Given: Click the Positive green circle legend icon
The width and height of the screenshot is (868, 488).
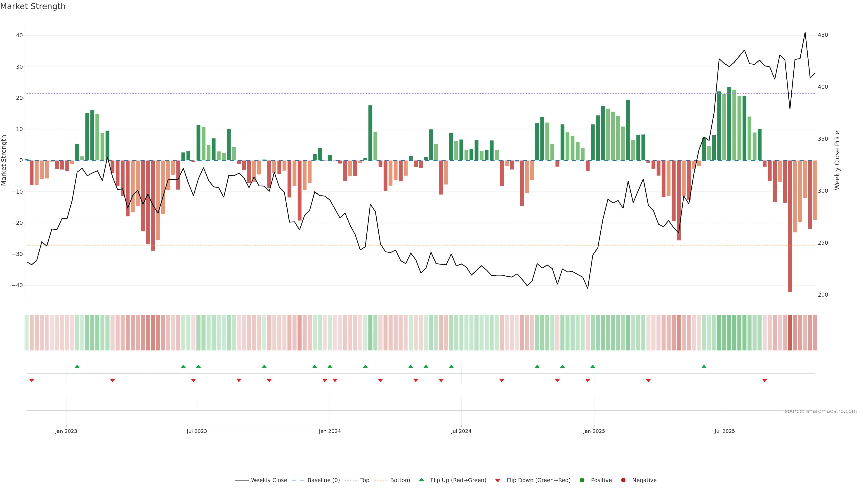Looking at the screenshot, I should [x=582, y=480].
